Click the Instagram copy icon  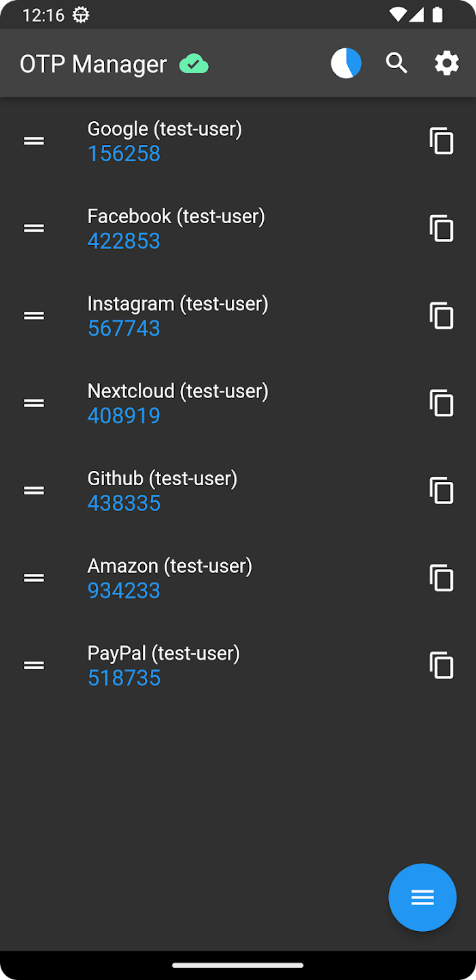point(441,316)
